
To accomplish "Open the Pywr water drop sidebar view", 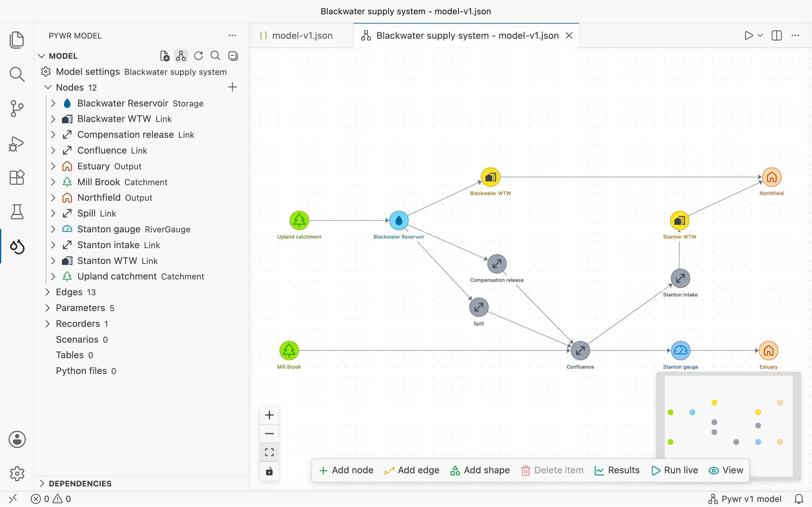I will 17,247.
